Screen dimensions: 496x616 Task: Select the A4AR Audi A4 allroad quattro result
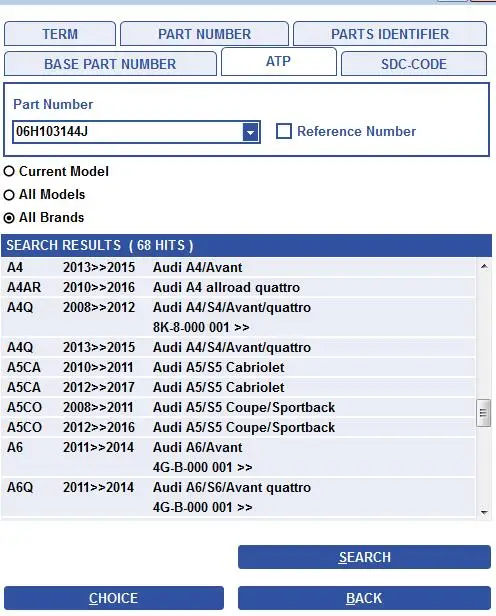[x=238, y=287]
